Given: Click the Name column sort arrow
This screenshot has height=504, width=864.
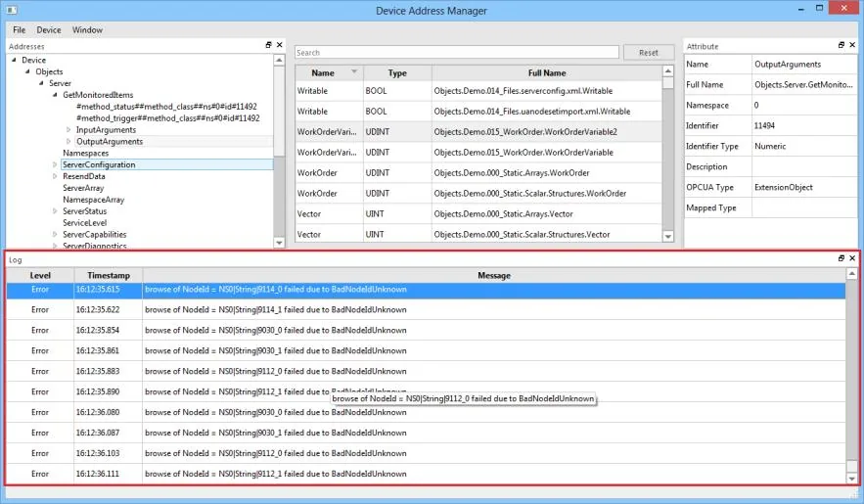Looking at the screenshot, I should (354, 71).
